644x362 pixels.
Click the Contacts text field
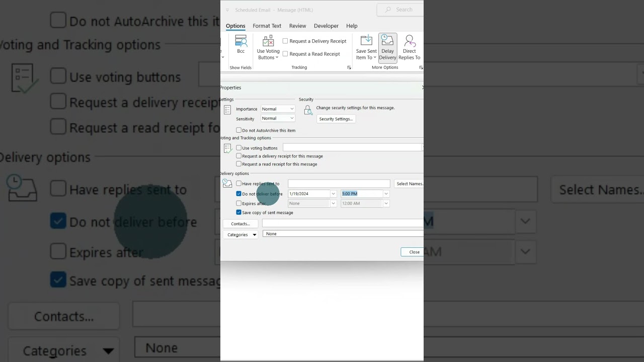[x=343, y=223]
